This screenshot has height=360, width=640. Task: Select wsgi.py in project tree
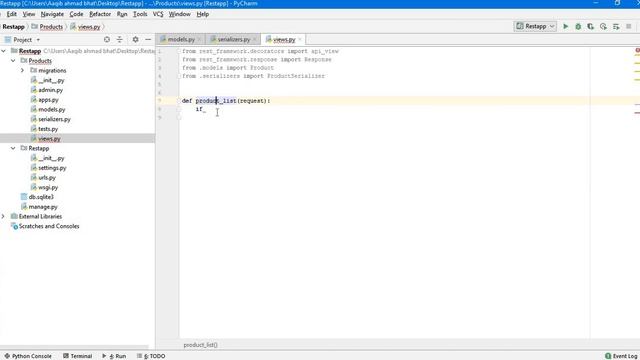(48, 187)
